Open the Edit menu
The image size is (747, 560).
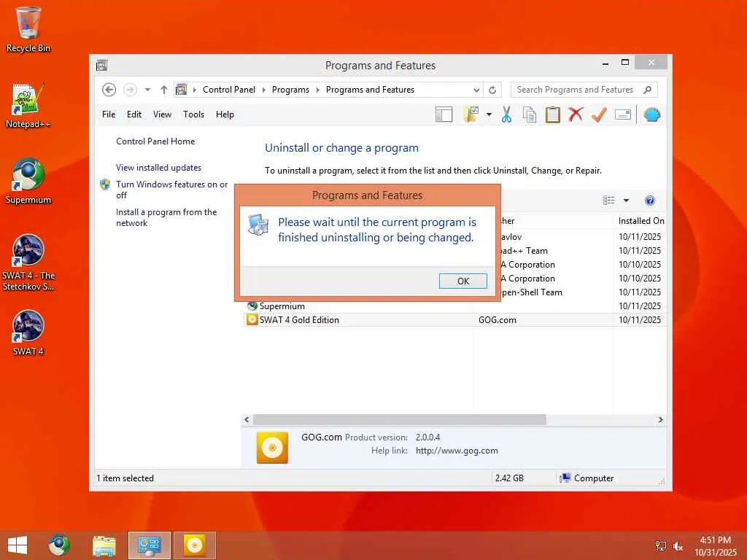(134, 114)
